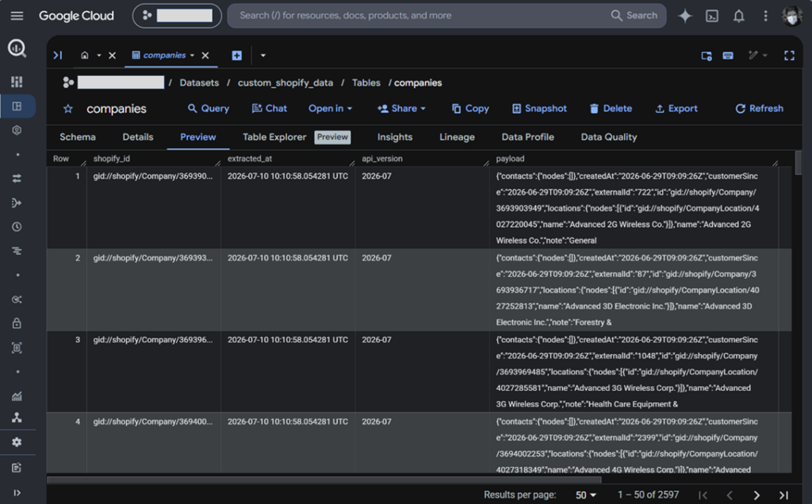Open Chat for the table
The height and width of the screenshot is (504, 812).
(x=270, y=109)
